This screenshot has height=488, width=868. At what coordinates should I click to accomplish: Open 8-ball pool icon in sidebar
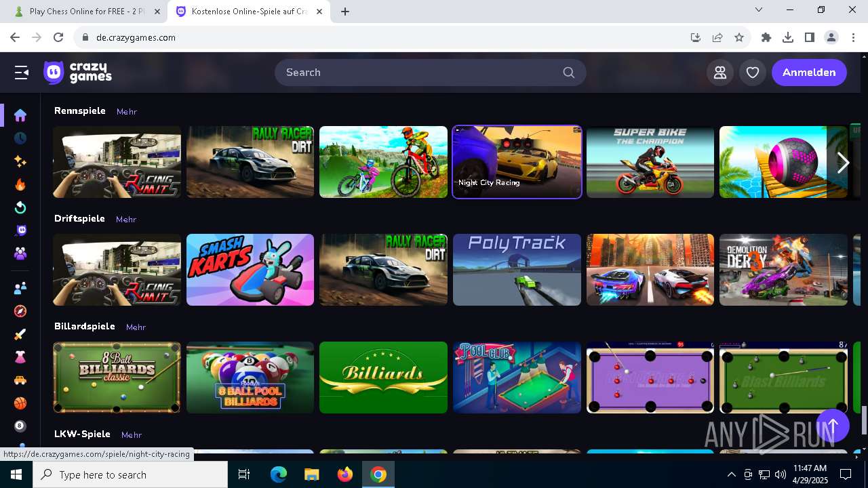coord(20,426)
